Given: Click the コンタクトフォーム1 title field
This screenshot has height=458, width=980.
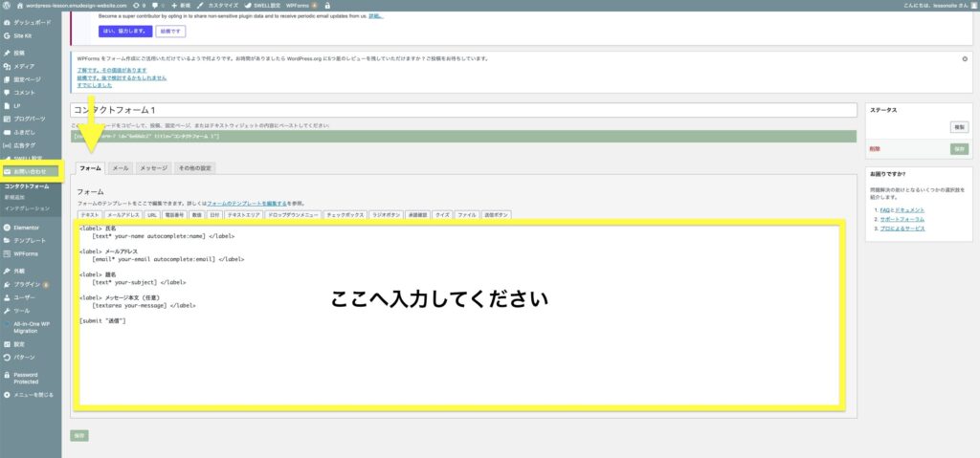Looking at the screenshot, I should point(463,110).
